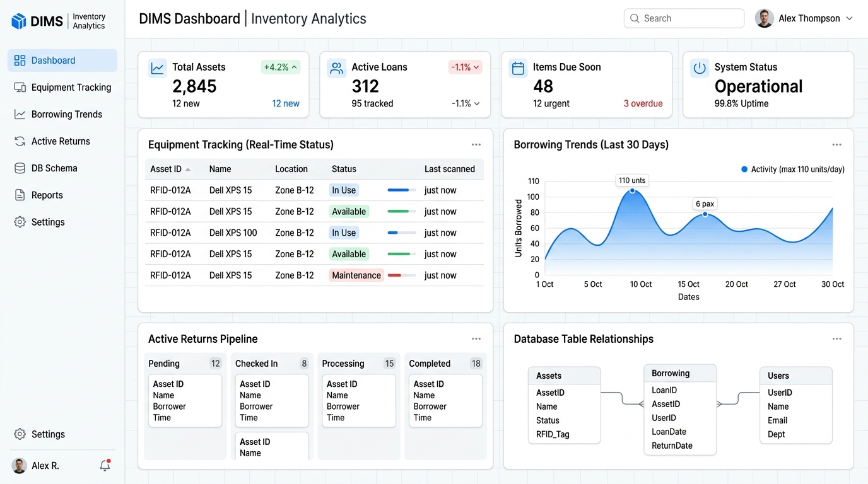Viewport: 868px width, 484px height.
Task: Select the card in Completed column
Action: pos(445,401)
